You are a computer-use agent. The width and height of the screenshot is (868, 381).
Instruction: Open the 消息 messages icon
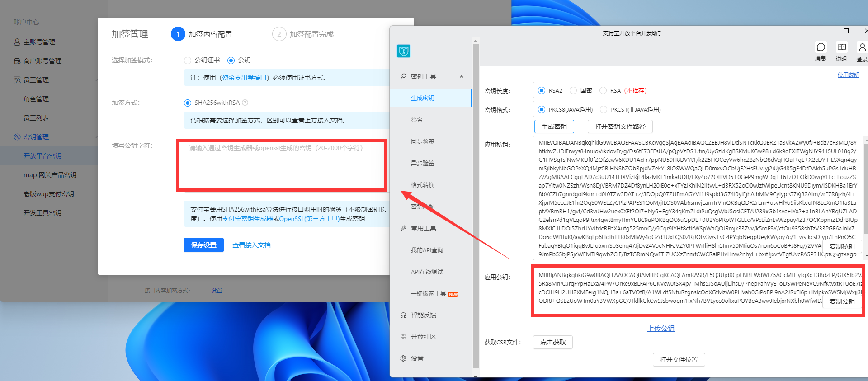821,47
